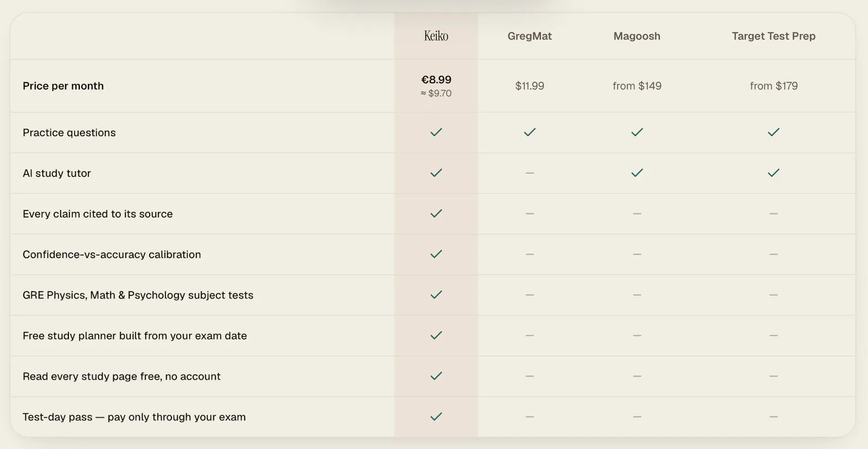This screenshot has width=868, height=449.
Task: Click Target Test Prep's 'from $179' price
Action: (774, 86)
